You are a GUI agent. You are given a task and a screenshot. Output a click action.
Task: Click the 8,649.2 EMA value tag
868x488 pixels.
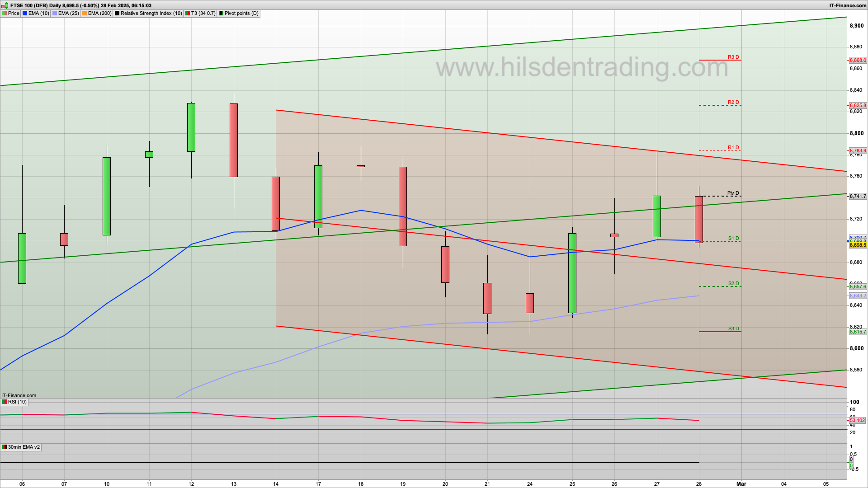tap(858, 296)
